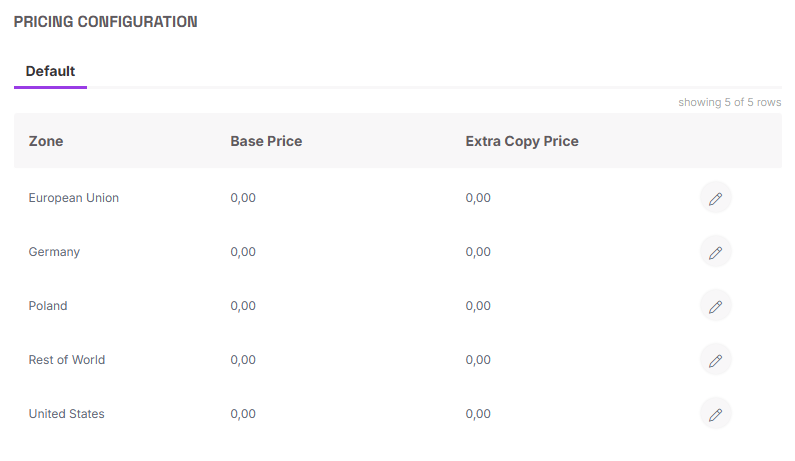Edit pricing for European Union zone
795x461 pixels.
coord(715,198)
